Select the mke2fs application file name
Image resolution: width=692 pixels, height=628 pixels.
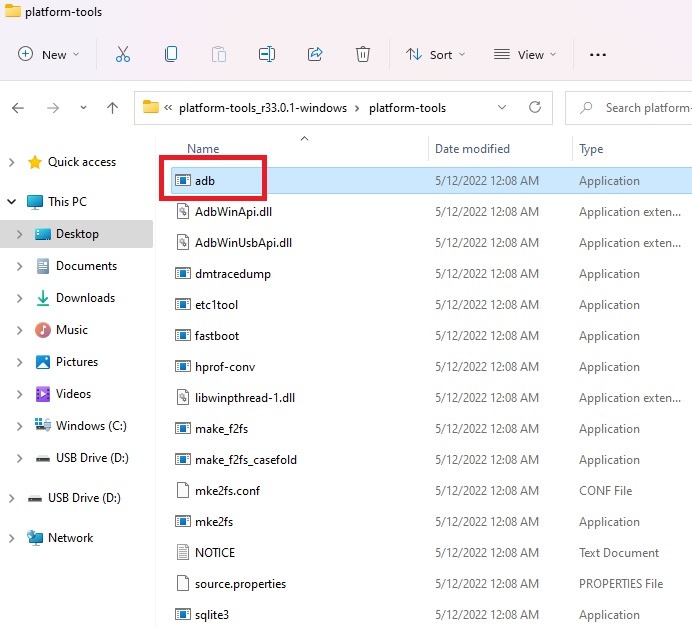[214, 522]
